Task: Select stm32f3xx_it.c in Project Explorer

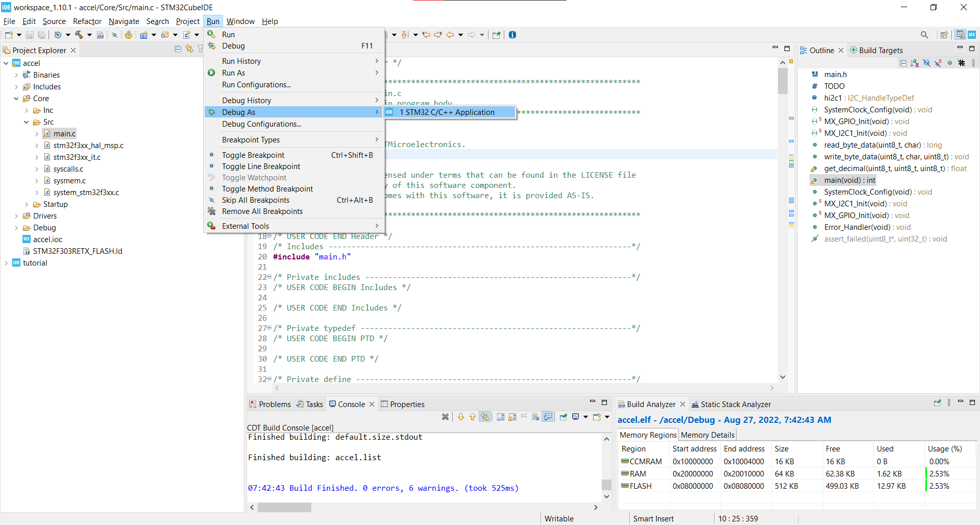Action: [77, 157]
